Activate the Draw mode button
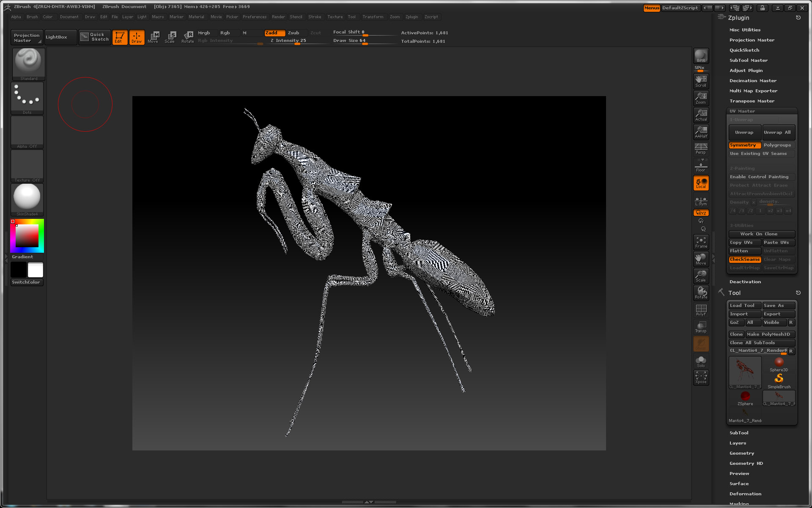The width and height of the screenshot is (812, 508). tap(137, 37)
